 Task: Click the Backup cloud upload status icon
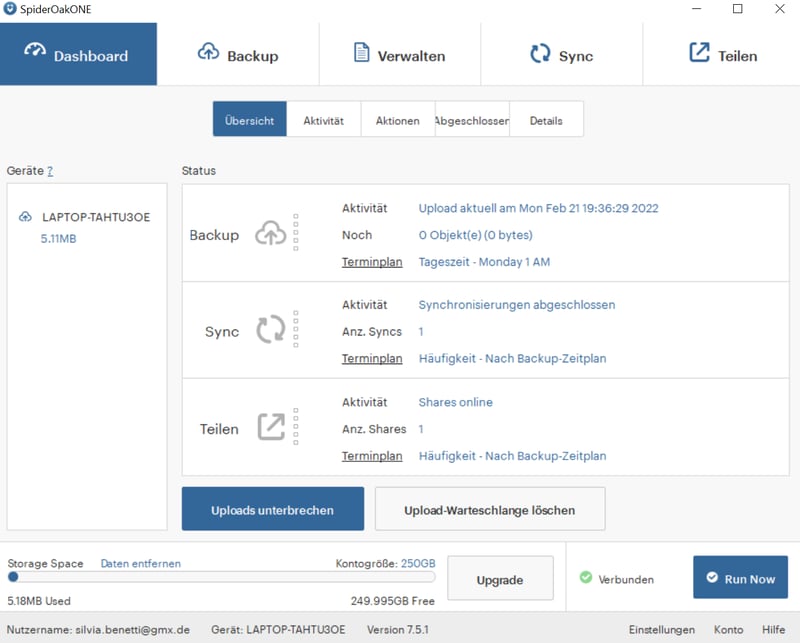click(271, 234)
